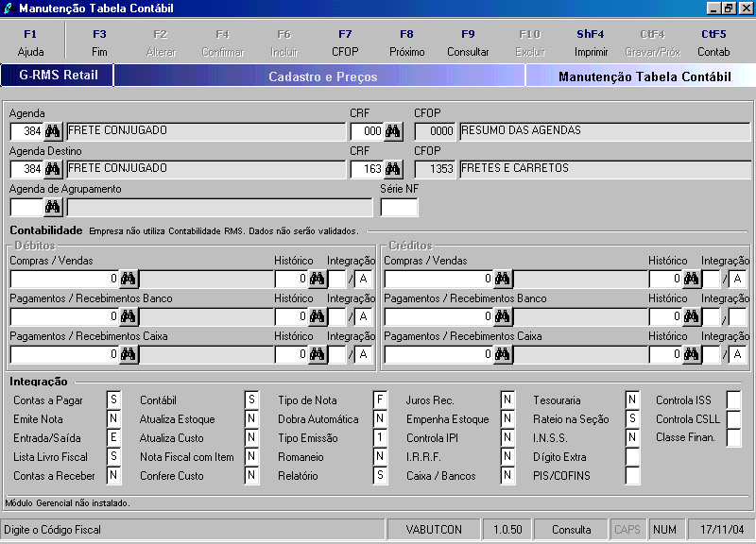This screenshot has height=544, width=756.
Task: Click the Dígito Extra box
Action: (632, 456)
